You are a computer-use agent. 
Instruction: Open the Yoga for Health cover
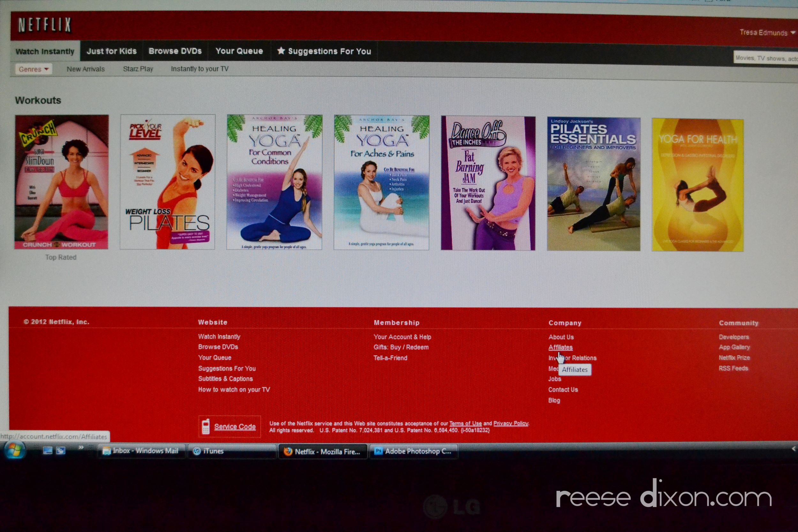click(697, 185)
